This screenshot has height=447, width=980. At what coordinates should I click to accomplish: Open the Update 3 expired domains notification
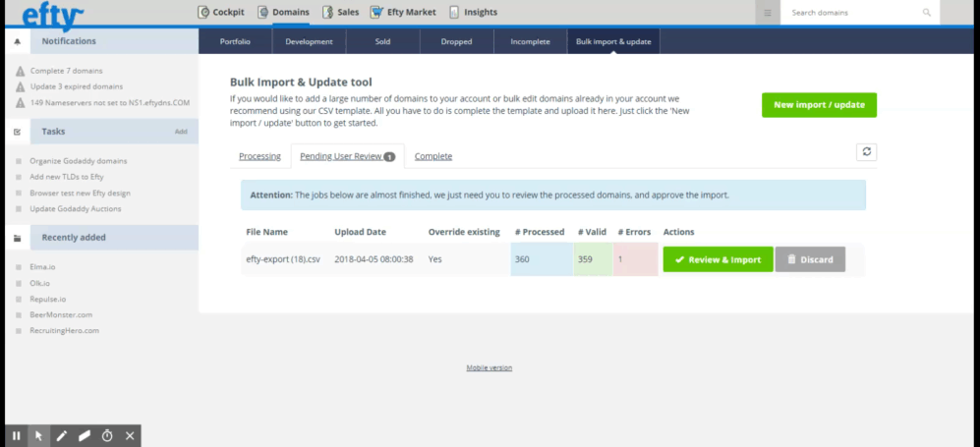77,86
